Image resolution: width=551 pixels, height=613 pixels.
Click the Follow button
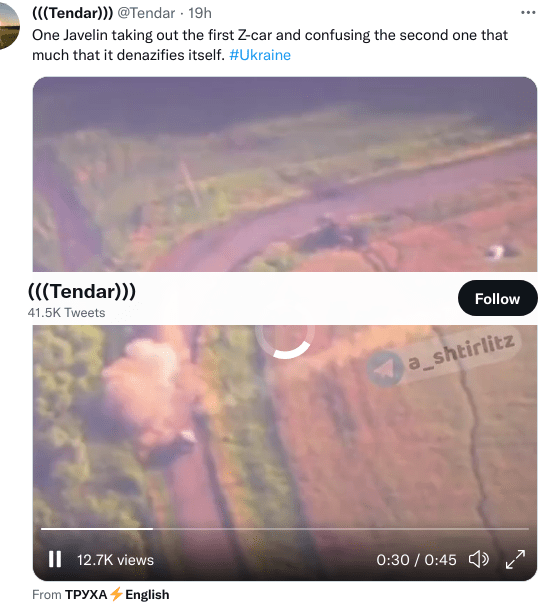(x=497, y=298)
